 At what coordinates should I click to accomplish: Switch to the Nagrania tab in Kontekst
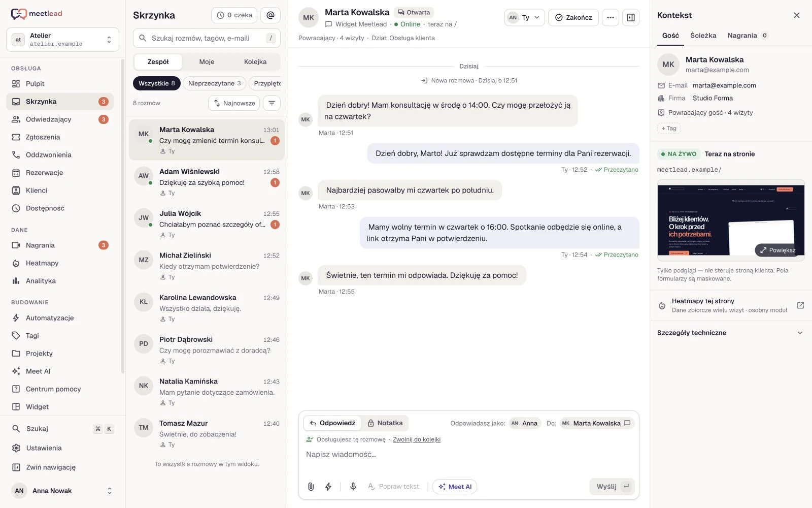point(748,36)
